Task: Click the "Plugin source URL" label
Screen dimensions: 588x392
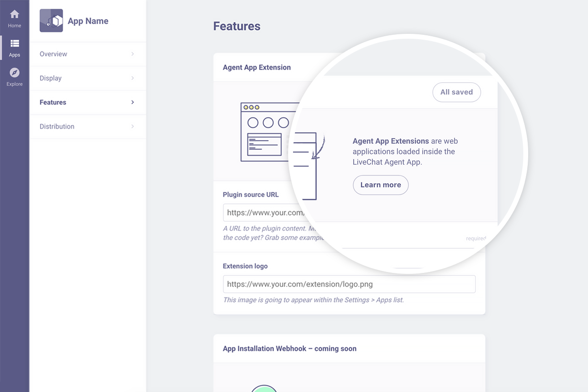Action: pyautogui.click(x=251, y=195)
